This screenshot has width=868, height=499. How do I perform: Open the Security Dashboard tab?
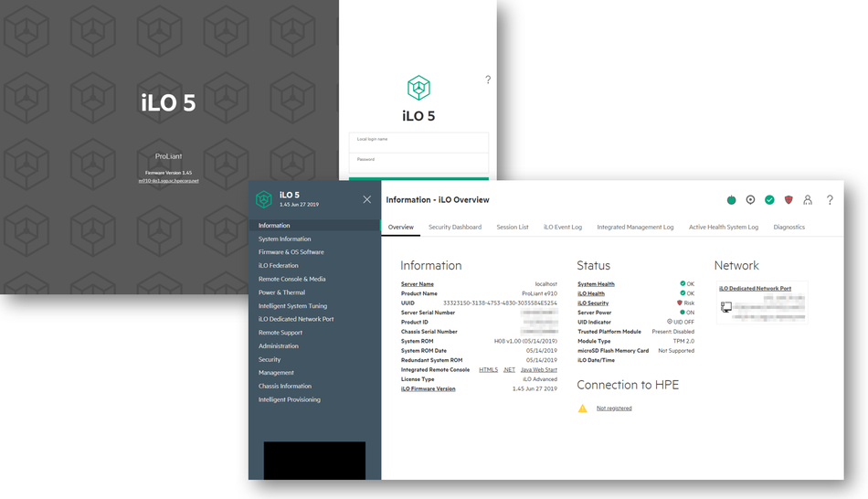pos(455,227)
